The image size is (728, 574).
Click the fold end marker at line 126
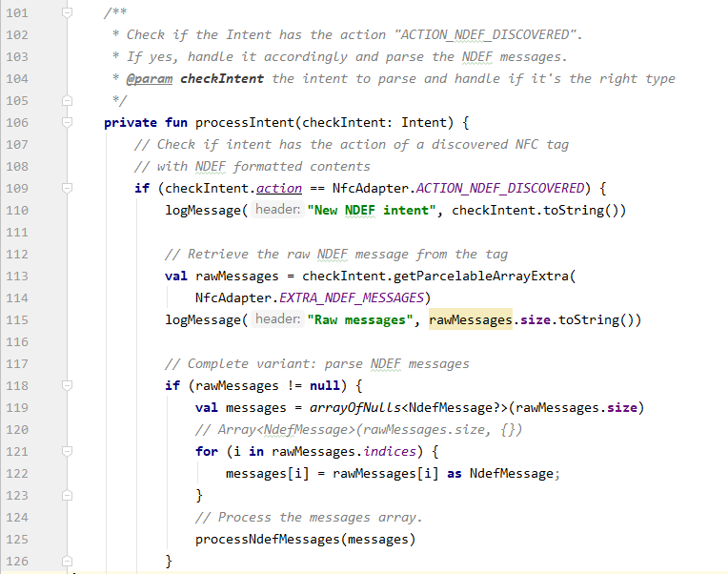point(67,561)
